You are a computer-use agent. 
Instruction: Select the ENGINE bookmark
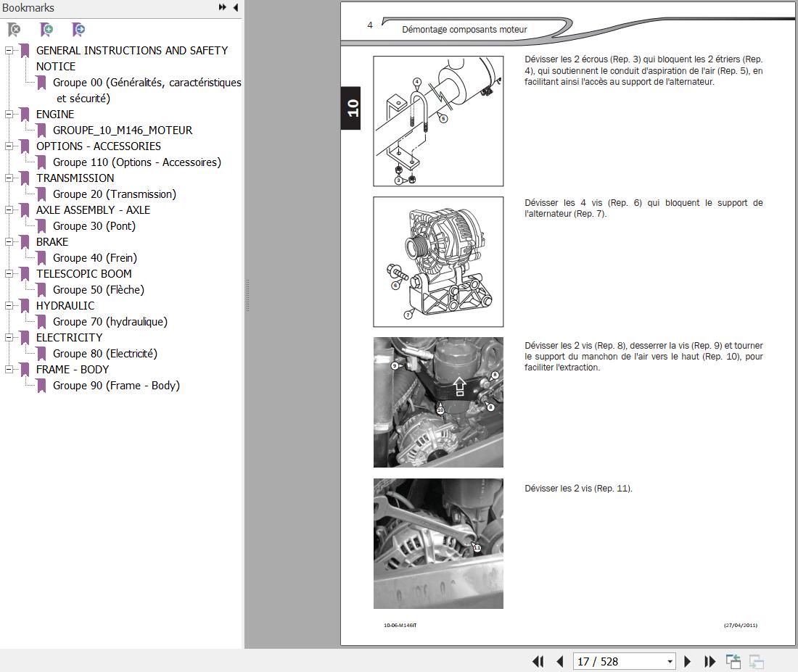click(x=55, y=114)
